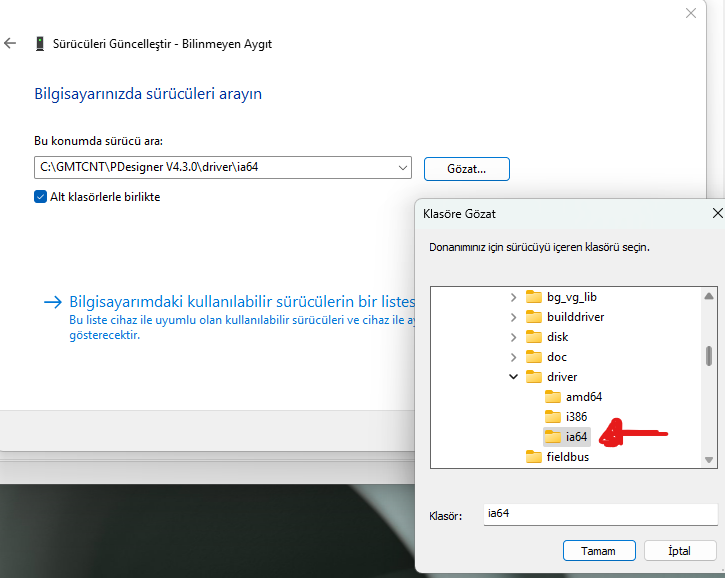Screen dimensions: 725x578
Task: Select the driver folder label
Action: [562, 377]
